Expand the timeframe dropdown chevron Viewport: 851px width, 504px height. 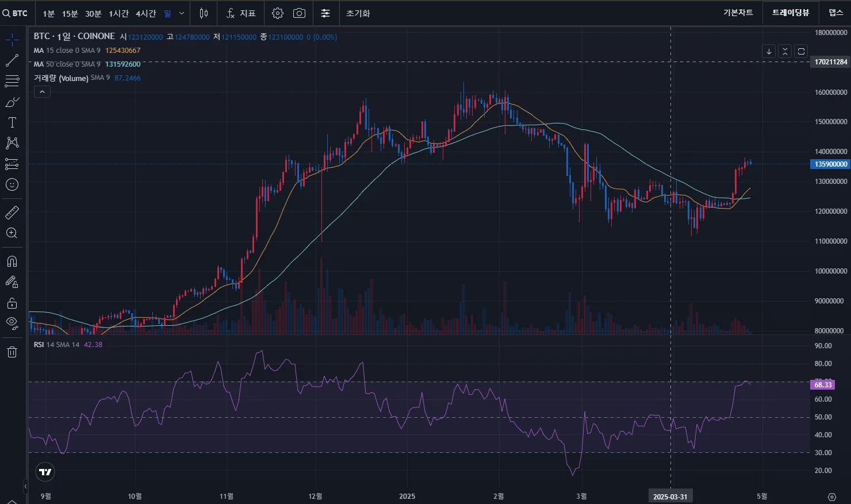[182, 13]
